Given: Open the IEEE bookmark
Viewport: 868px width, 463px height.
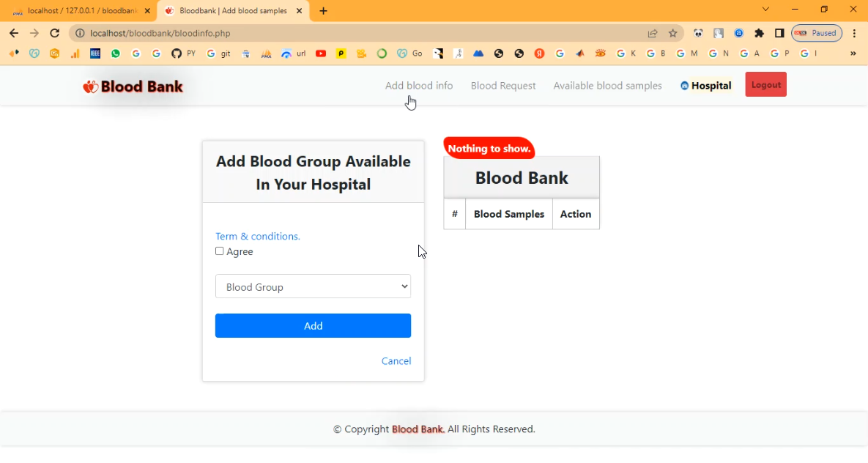Looking at the screenshot, I should (95, 53).
